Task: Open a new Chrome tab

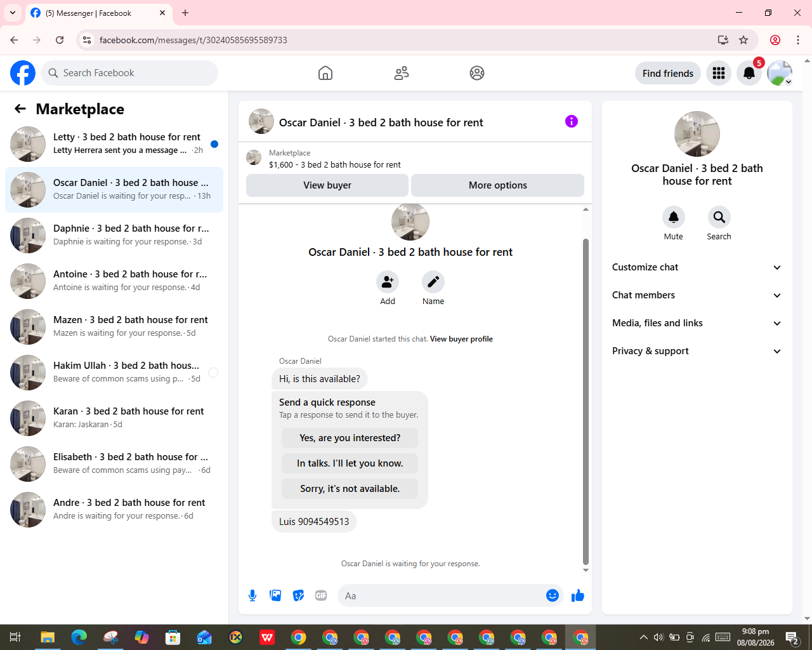Action: pos(185,13)
